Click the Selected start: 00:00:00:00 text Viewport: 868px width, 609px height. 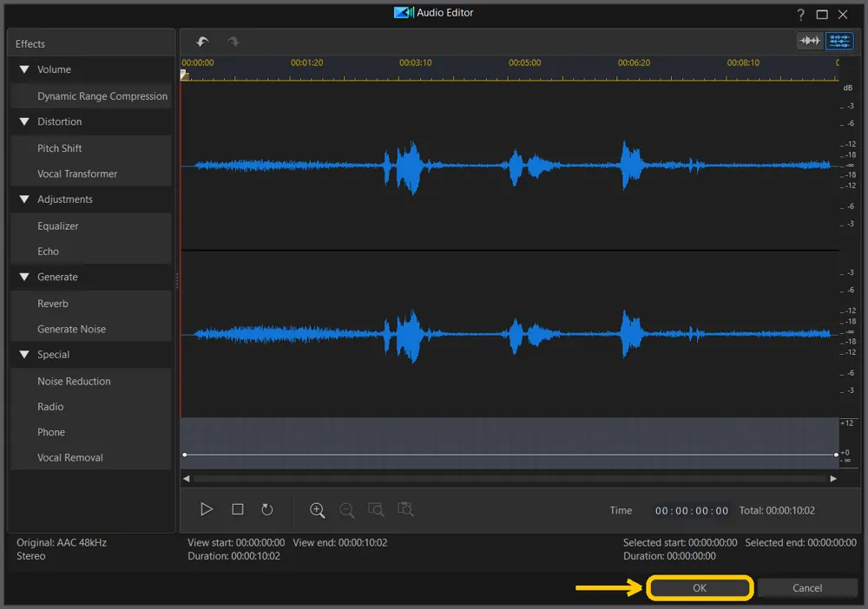point(680,542)
